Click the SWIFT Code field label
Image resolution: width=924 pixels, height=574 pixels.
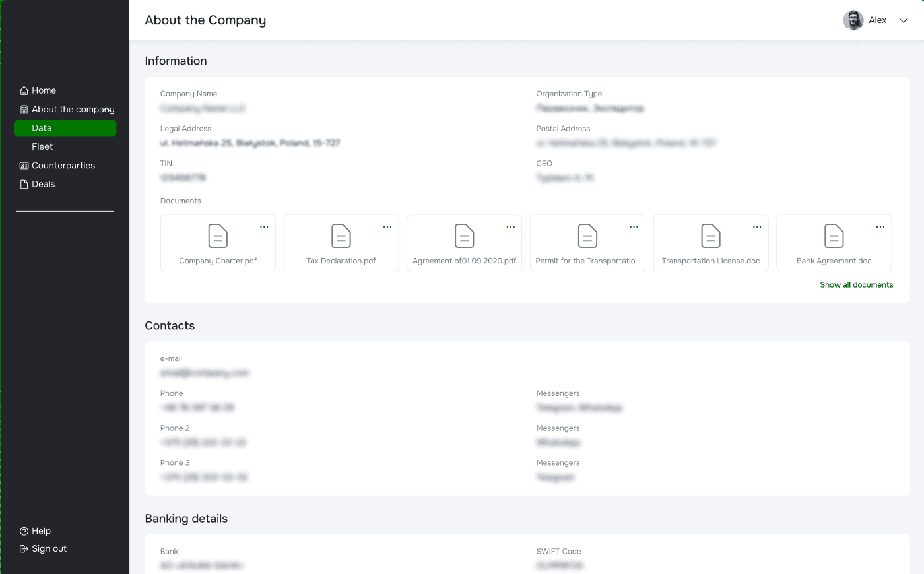click(x=558, y=551)
